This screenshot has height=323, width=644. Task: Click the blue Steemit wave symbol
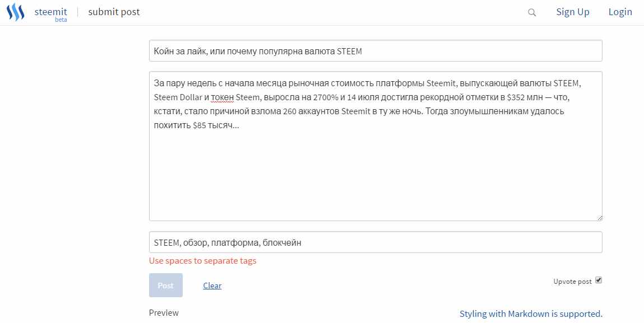point(15,12)
